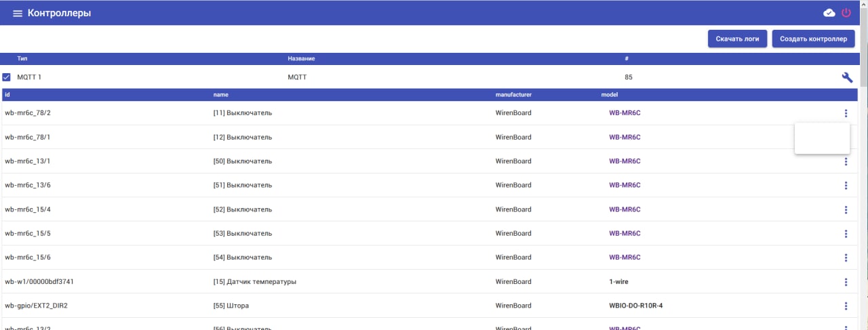This screenshot has height=330, width=868.
Task: Open WB-MR6C model link for [53] Выключатель
Action: click(625, 233)
